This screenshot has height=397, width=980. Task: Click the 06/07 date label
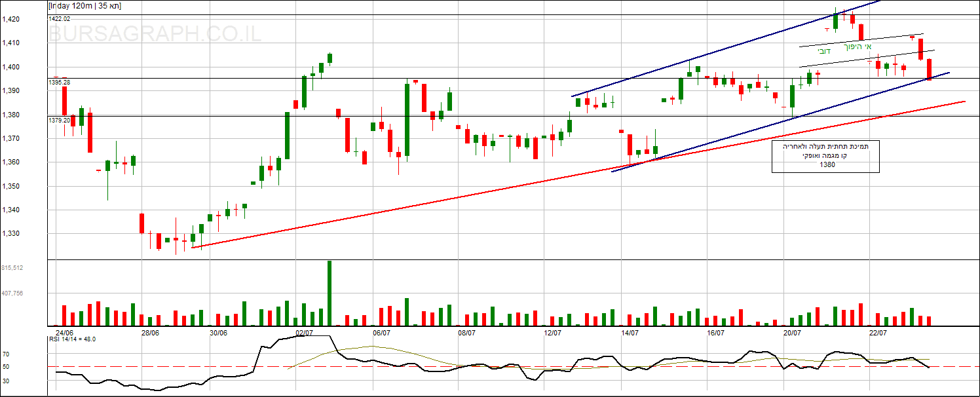point(382,333)
